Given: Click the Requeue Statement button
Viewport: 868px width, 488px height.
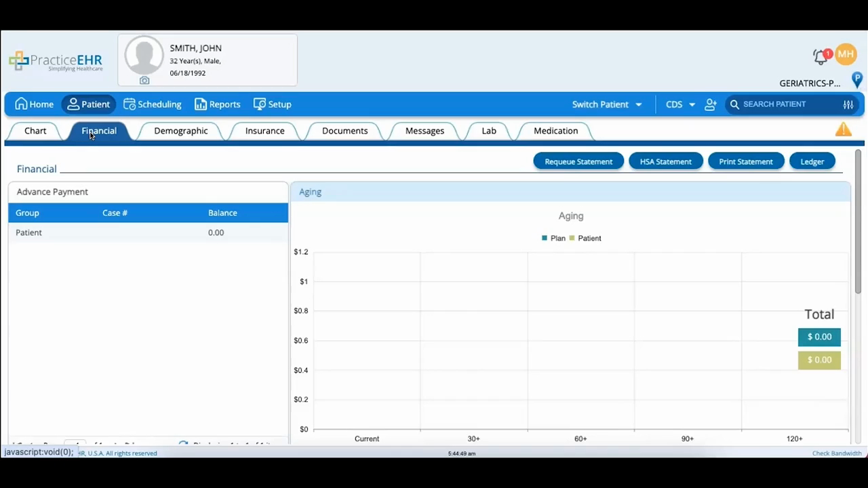Looking at the screenshot, I should (x=578, y=161).
